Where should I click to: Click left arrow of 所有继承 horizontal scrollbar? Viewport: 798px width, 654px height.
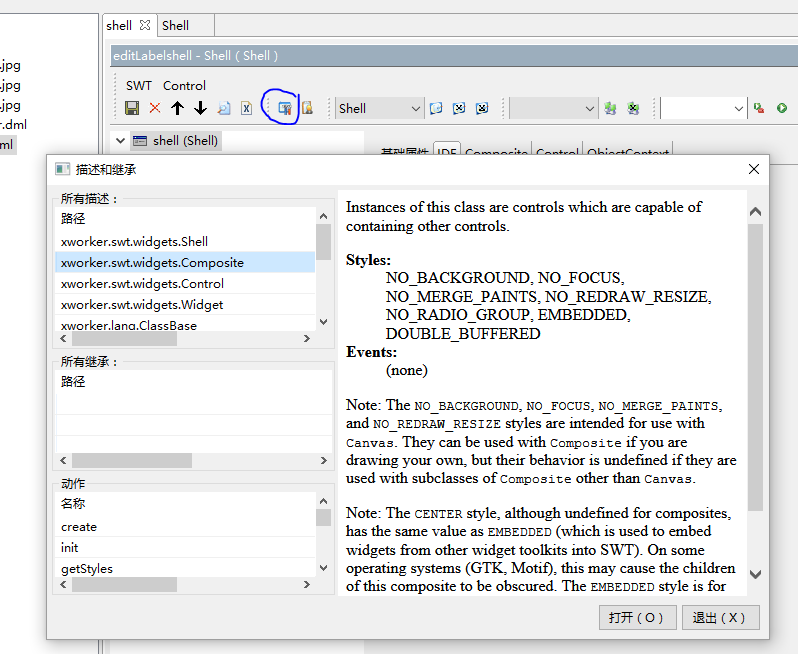[x=63, y=461]
